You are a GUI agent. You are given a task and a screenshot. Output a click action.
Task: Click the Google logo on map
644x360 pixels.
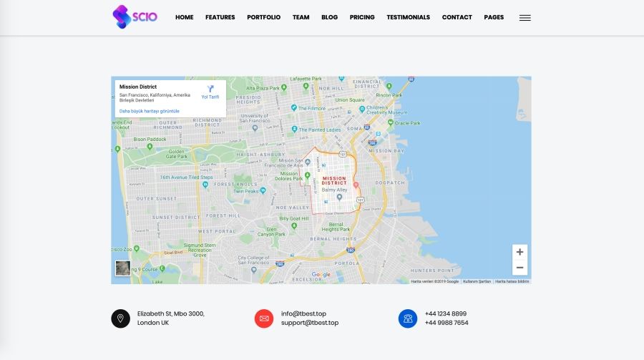pyautogui.click(x=321, y=275)
